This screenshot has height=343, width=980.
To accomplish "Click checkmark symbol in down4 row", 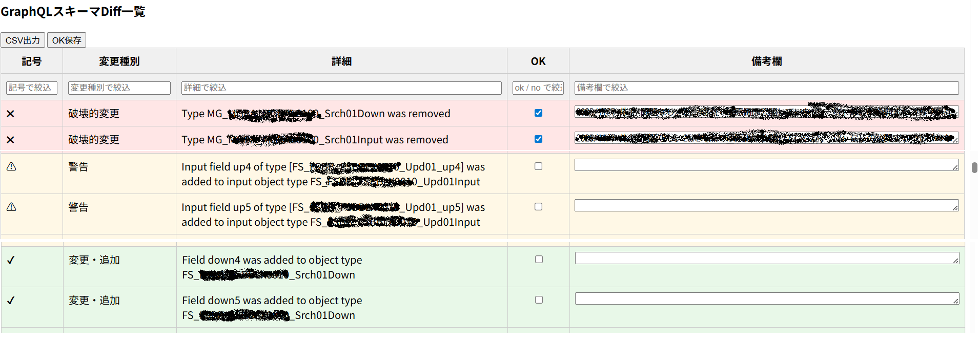I will coord(11,260).
